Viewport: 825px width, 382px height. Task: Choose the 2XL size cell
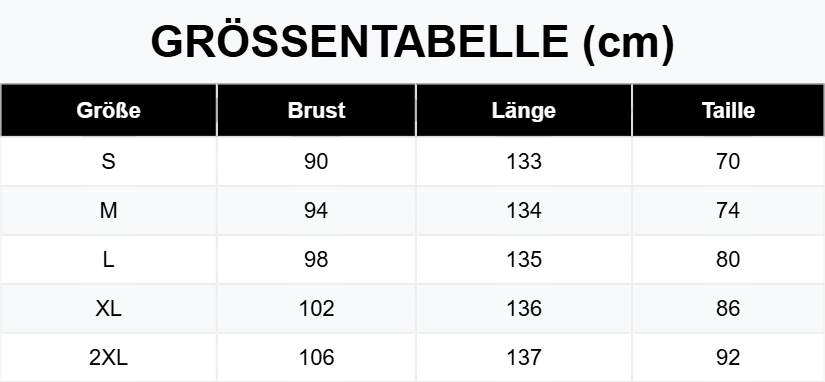coord(108,358)
